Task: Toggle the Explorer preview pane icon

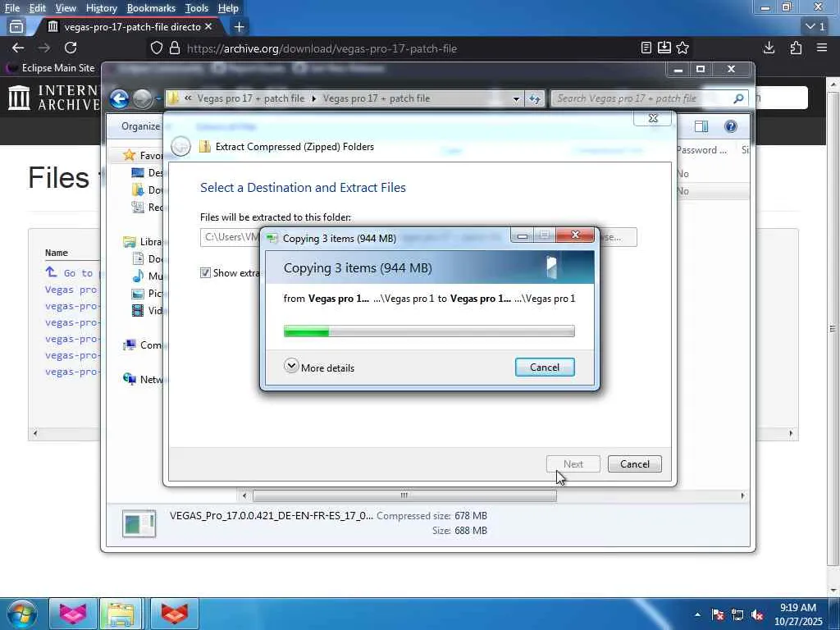Action: [x=701, y=126]
